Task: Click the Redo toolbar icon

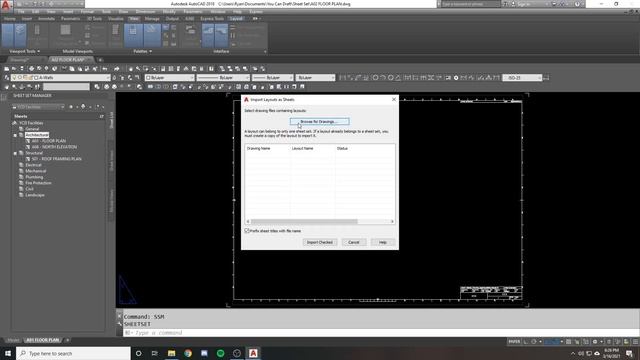Action: 117,69
